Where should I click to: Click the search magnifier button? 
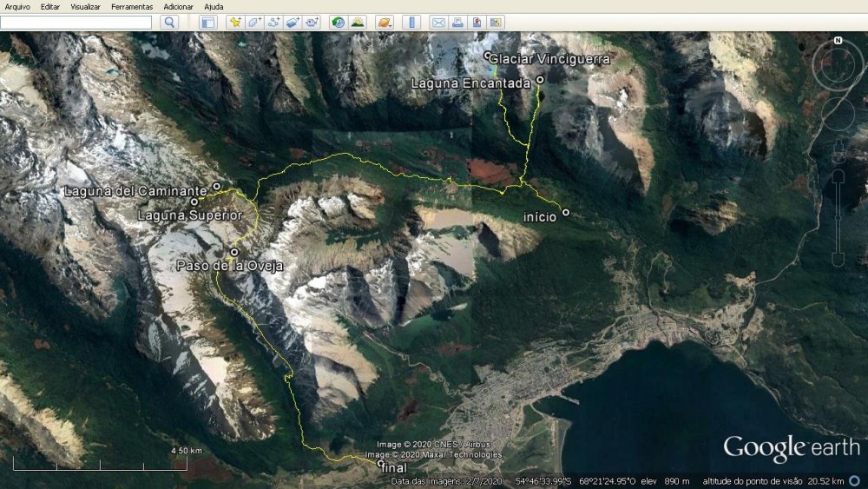(169, 23)
